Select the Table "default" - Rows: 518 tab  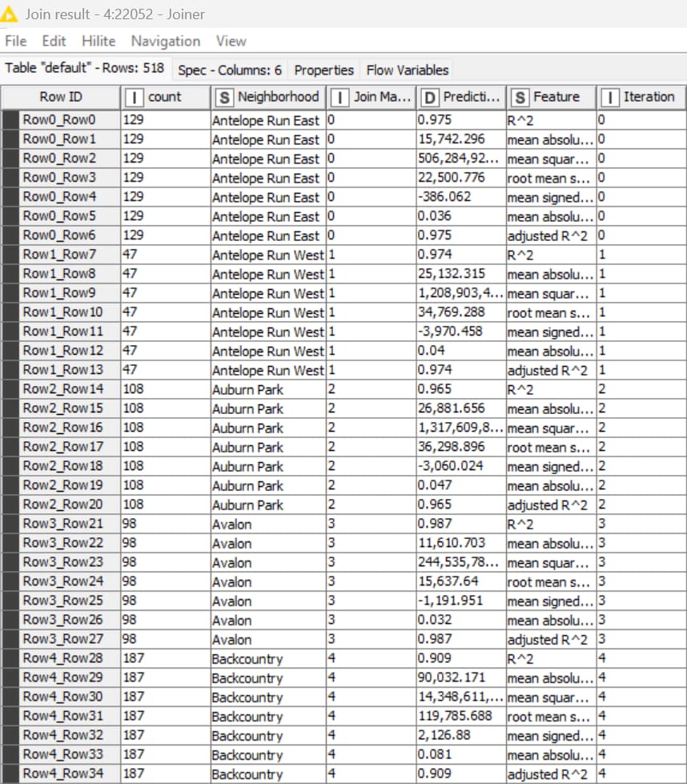(85, 68)
